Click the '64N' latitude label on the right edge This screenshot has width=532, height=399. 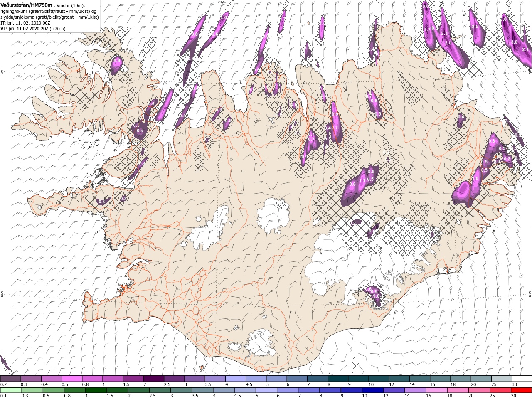(x=530, y=293)
